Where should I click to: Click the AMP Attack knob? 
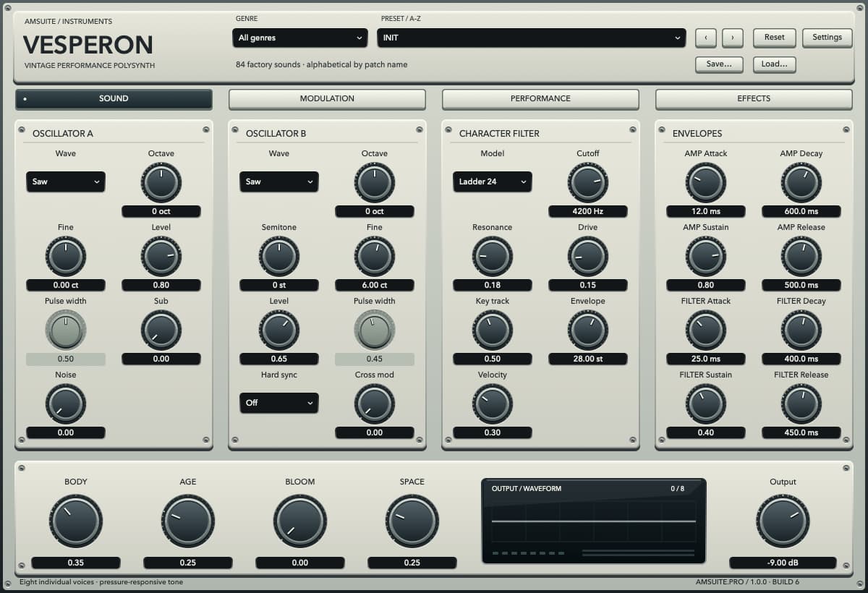(x=706, y=182)
